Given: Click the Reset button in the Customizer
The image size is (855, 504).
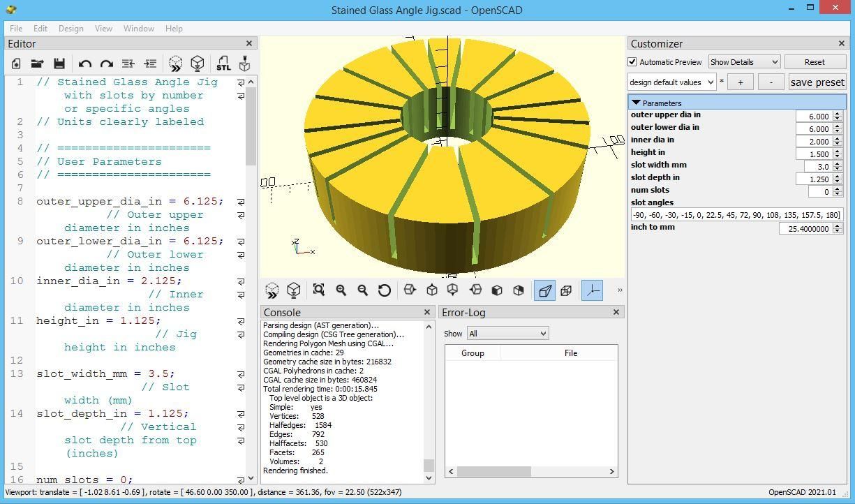Looking at the screenshot, I should [815, 62].
